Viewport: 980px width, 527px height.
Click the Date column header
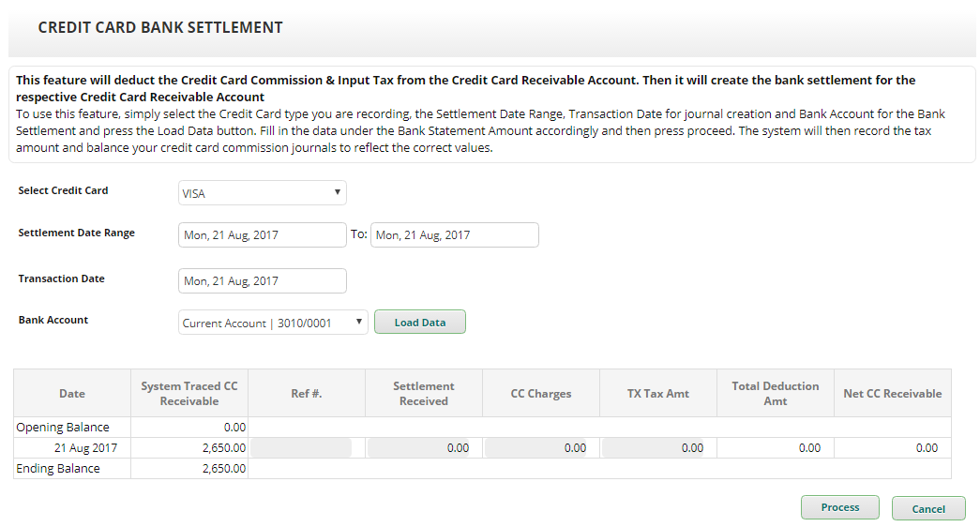tap(72, 394)
